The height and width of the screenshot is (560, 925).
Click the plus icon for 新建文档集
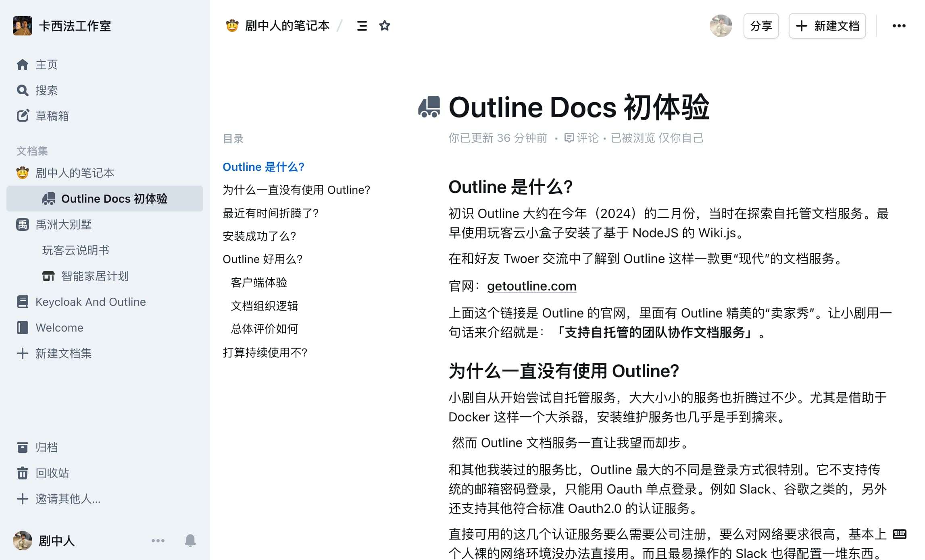tap(23, 353)
